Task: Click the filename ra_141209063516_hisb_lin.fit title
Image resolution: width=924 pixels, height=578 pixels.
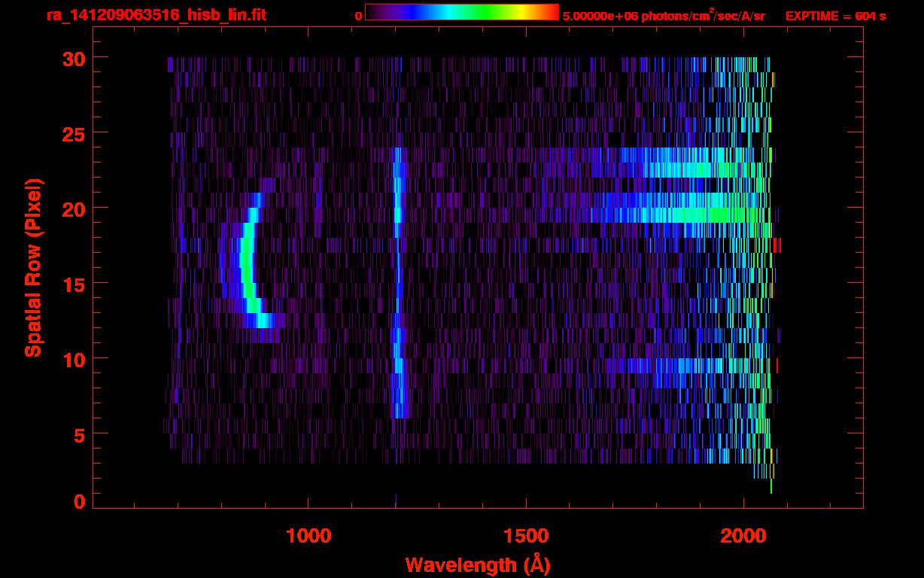Action: tap(156, 15)
